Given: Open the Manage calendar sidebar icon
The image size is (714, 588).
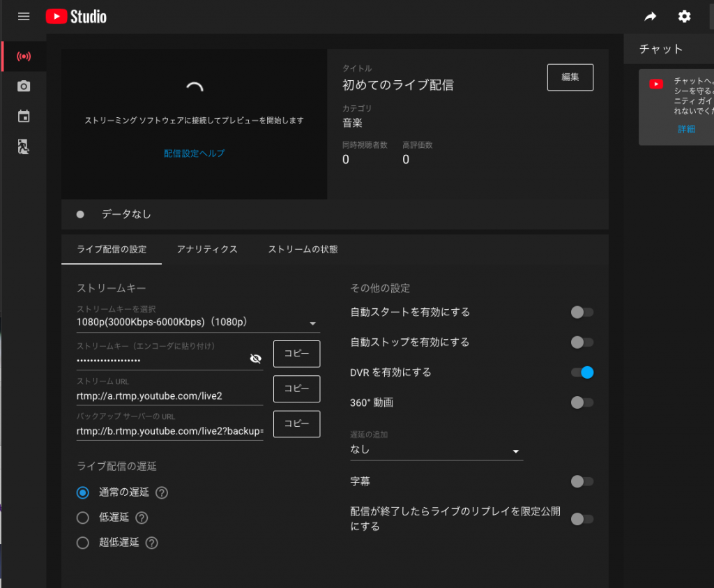Looking at the screenshot, I should point(24,116).
